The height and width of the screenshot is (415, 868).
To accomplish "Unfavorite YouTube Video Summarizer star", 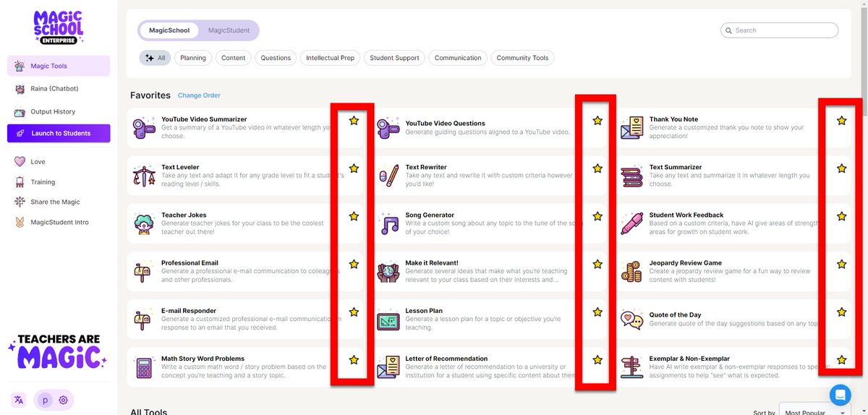I will (x=354, y=121).
